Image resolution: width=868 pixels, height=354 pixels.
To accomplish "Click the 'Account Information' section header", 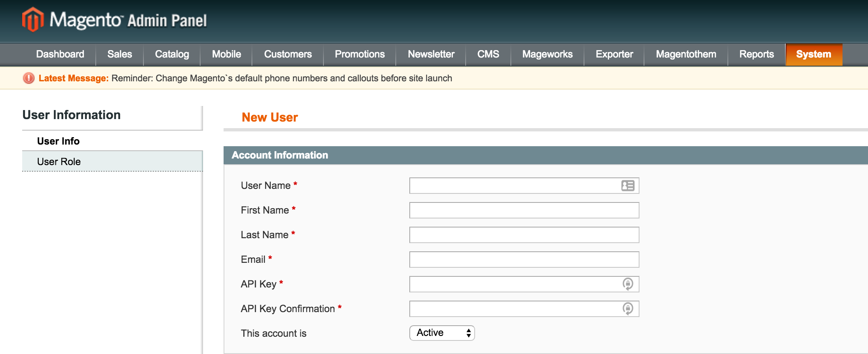I will [x=280, y=155].
